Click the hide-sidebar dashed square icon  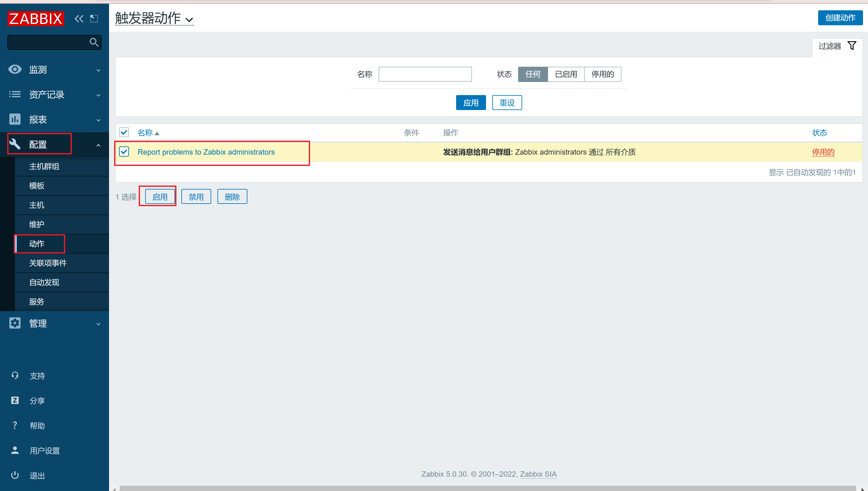pyautogui.click(x=94, y=18)
